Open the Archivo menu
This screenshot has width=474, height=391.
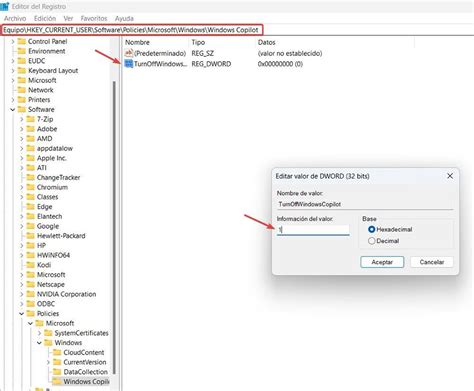tap(15, 18)
